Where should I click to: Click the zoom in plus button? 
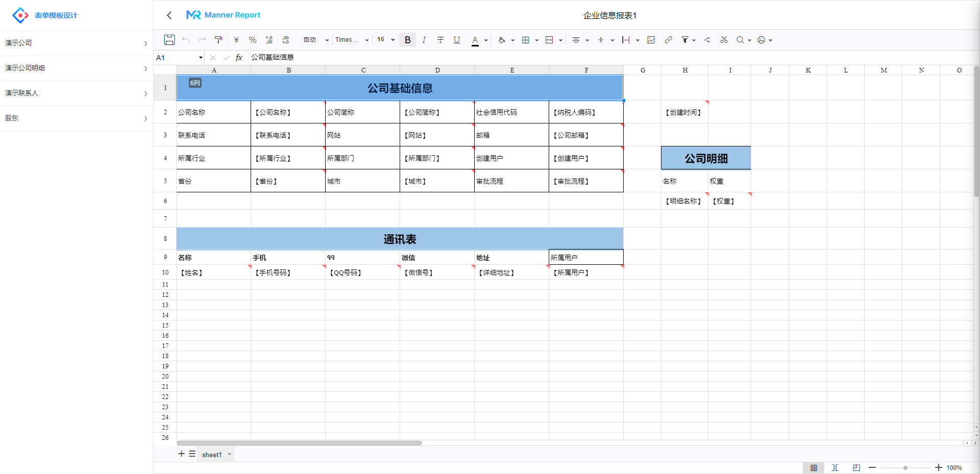[938, 468]
